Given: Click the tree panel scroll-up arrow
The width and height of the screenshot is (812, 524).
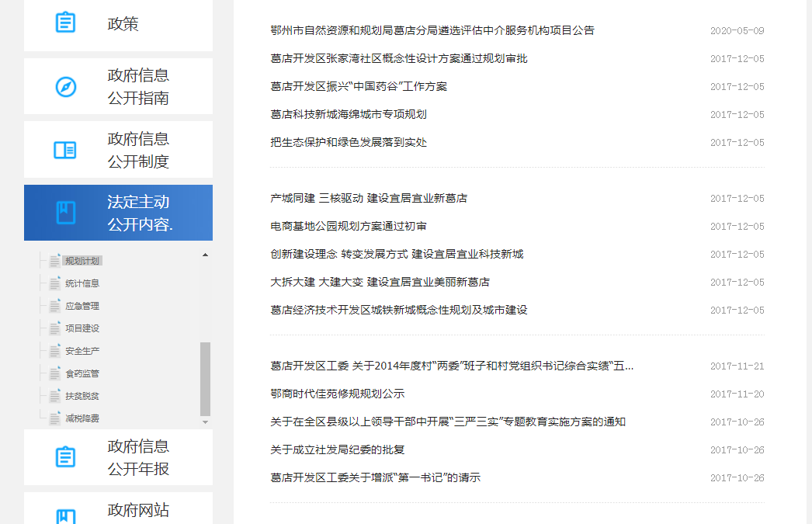Looking at the screenshot, I should (205, 255).
